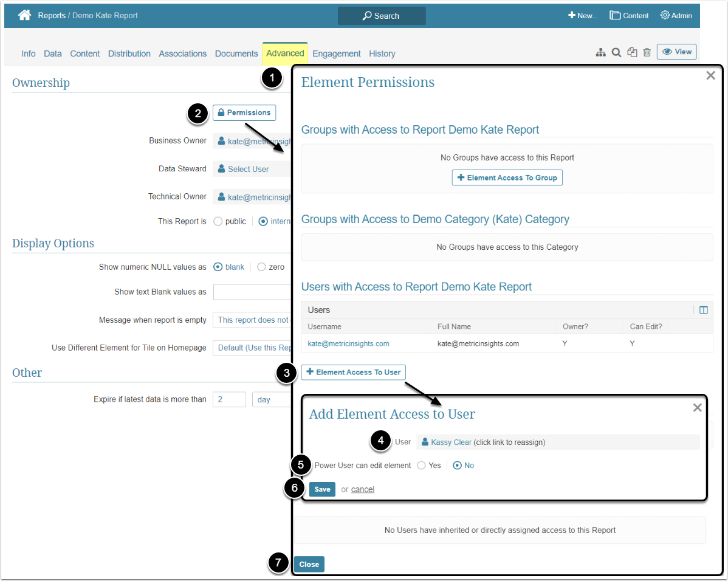Delete report using trash icon
Viewport: 728px width, 581px height.
(647, 52)
